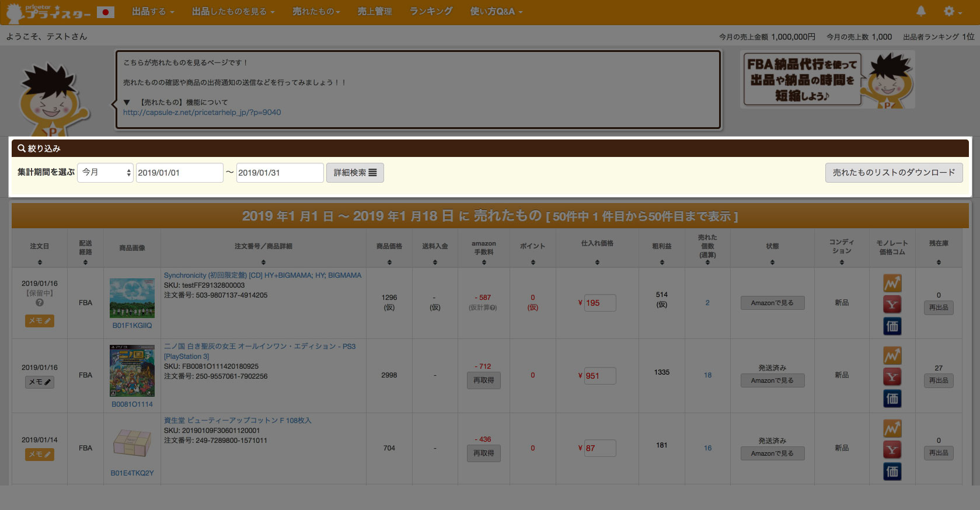This screenshot has height=510, width=980.
Task: Edit purchase price field showing 195
Action: point(600,303)
